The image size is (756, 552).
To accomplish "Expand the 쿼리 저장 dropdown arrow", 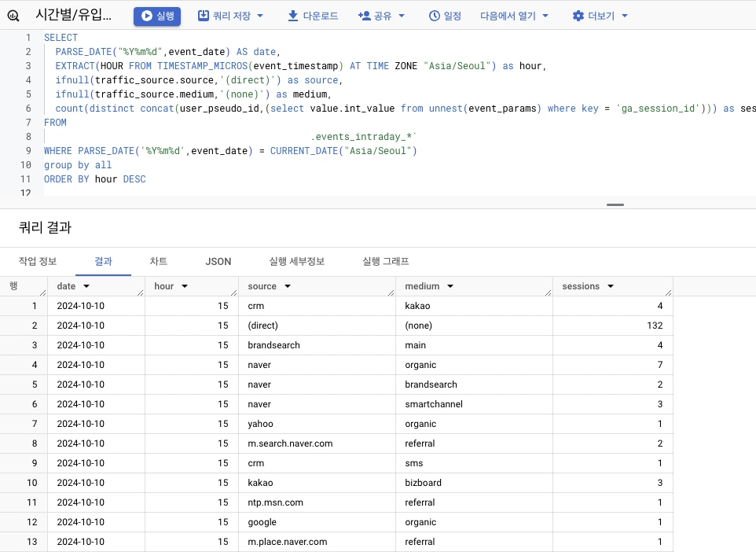I will pos(260,16).
